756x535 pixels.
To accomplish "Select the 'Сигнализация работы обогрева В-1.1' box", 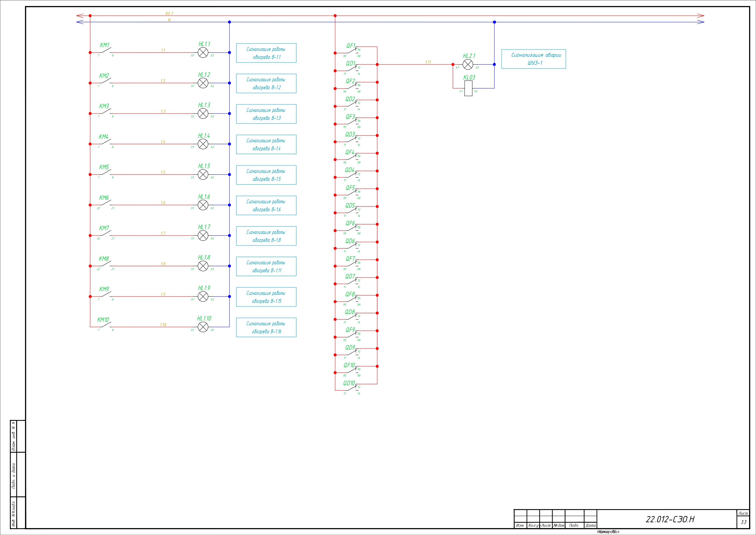I will pyautogui.click(x=266, y=53).
